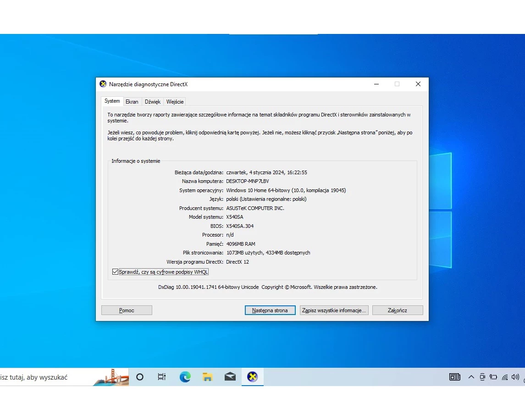Switch to the Wejście tab
This screenshot has width=525, height=420.
(175, 102)
